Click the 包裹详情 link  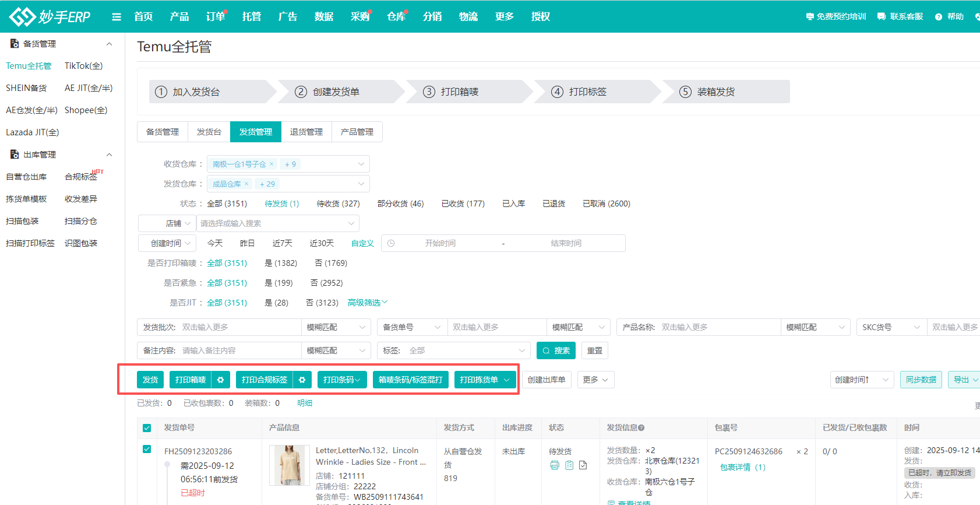click(735, 467)
